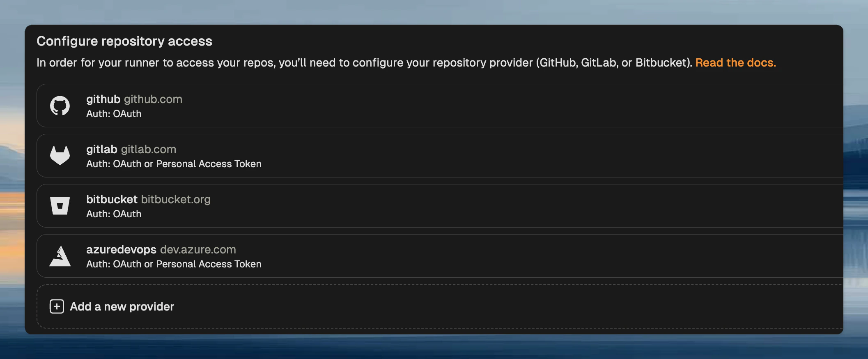This screenshot has width=868, height=359.
Task: Click the bold 'bitbucket' provider name
Action: coord(112,200)
